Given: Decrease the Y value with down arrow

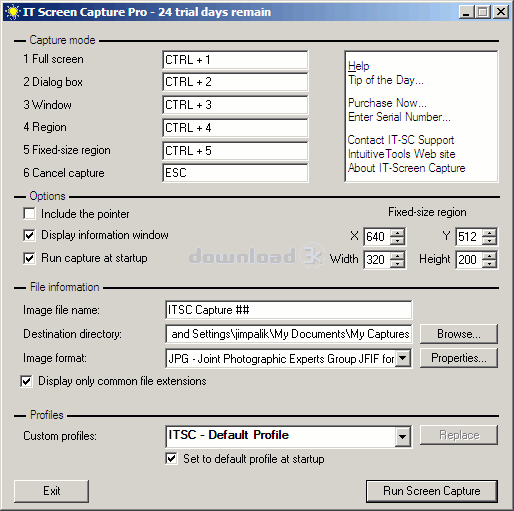Looking at the screenshot, I should (489, 240).
